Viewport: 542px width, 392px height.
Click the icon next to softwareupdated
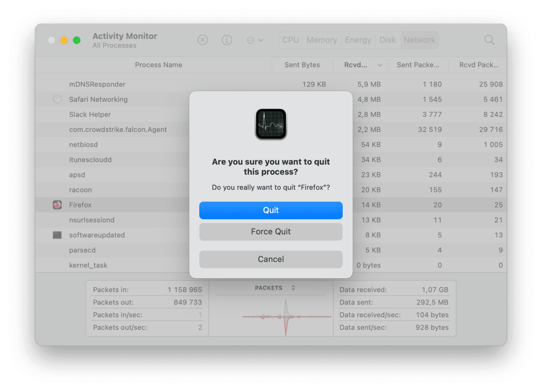tap(57, 235)
